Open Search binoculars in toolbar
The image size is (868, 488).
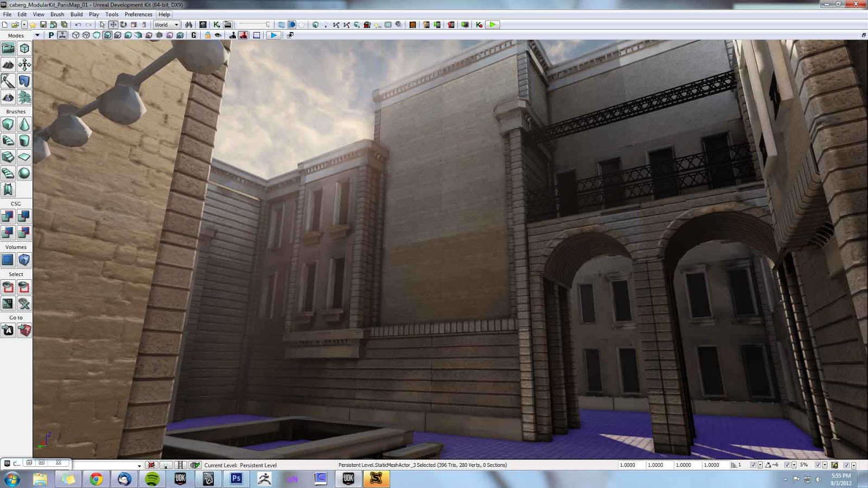coord(189,24)
